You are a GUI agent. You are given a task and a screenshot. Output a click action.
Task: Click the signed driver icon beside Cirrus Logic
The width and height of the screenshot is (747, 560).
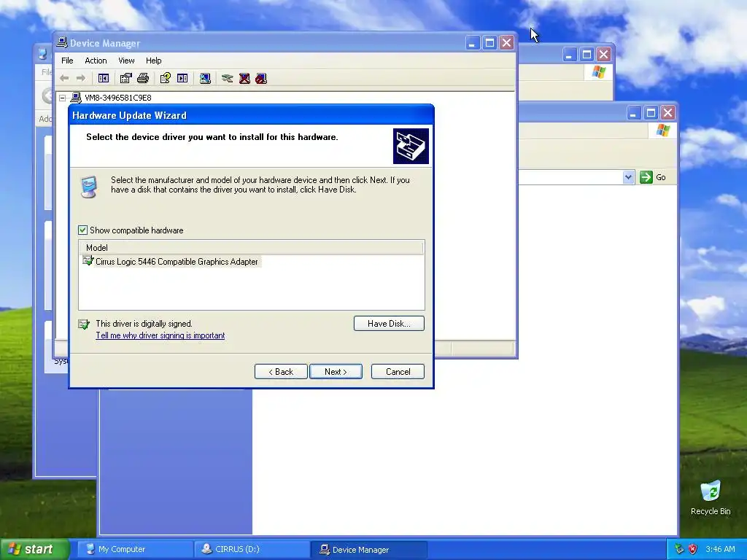pyautogui.click(x=88, y=260)
